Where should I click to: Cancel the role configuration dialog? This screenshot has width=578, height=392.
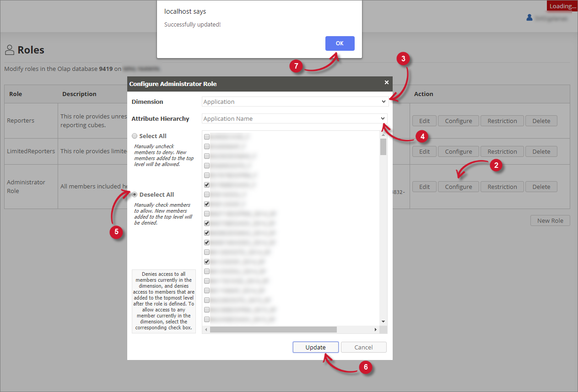pos(363,347)
